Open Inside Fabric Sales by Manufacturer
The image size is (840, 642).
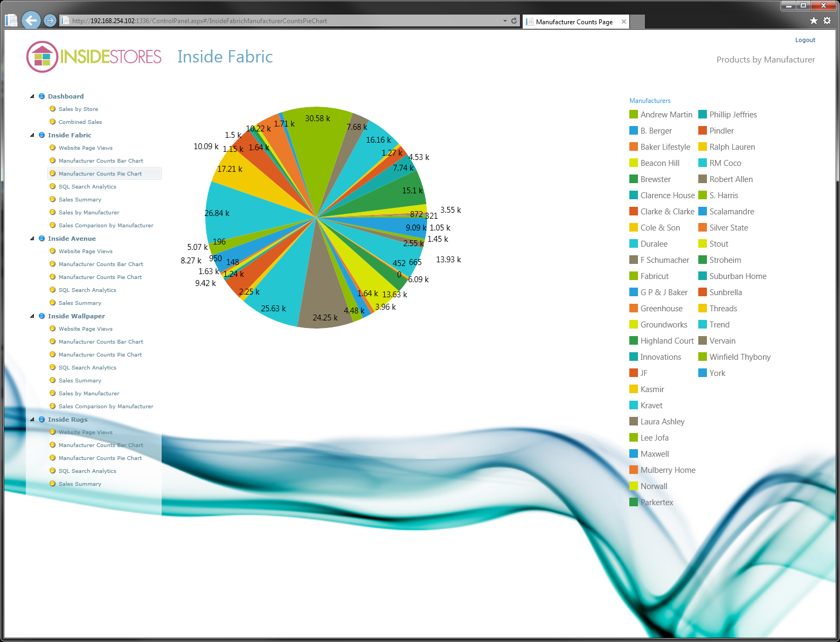[89, 213]
